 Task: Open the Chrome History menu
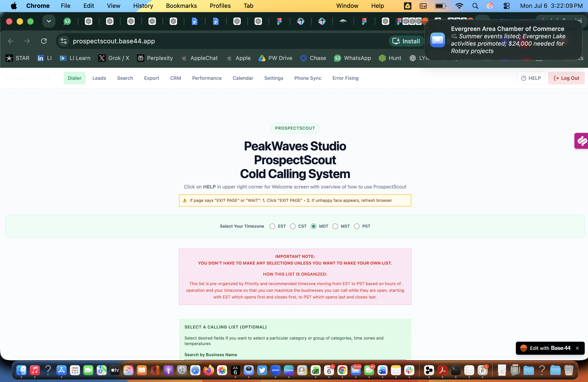coord(143,6)
